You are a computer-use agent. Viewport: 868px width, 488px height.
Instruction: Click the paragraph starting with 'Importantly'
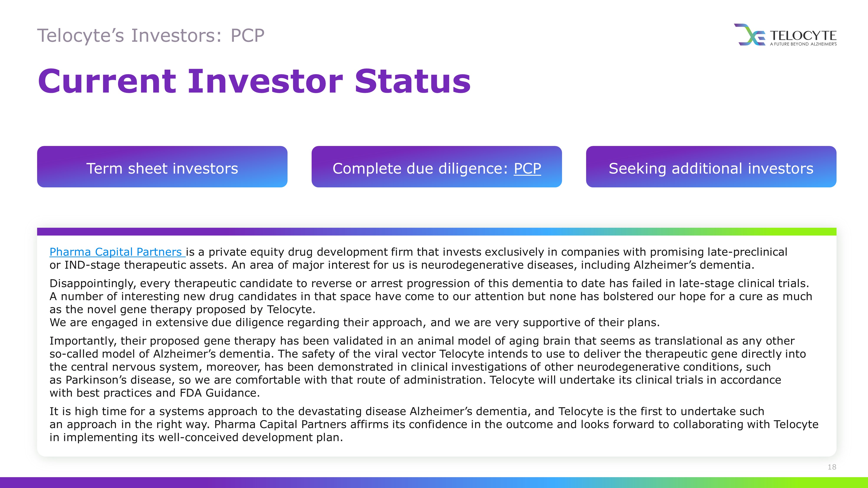(427, 367)
